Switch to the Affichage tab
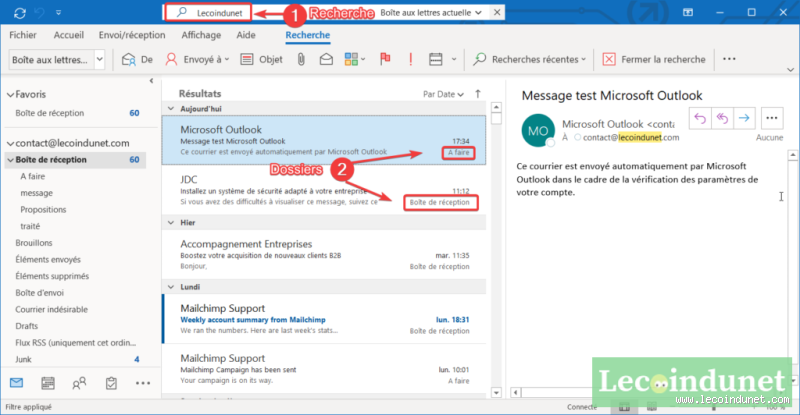This screenshot has width=800, height=415. 201,35
